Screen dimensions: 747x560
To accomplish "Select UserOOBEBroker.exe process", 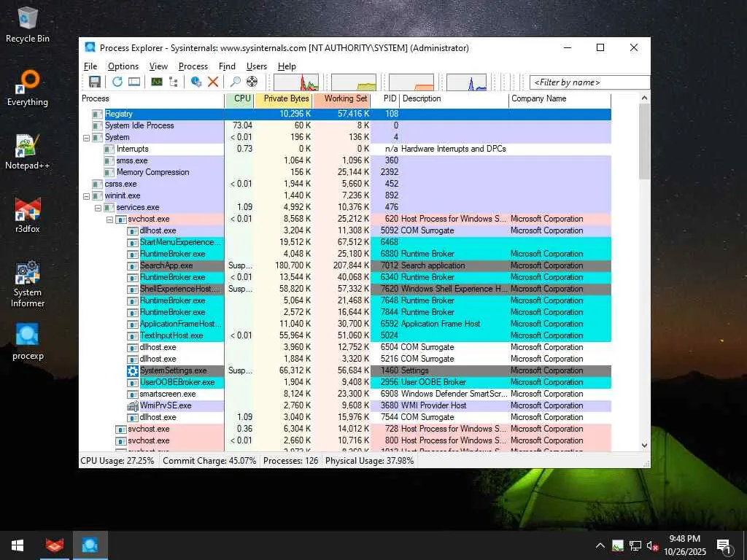I will tap(177, 382).
